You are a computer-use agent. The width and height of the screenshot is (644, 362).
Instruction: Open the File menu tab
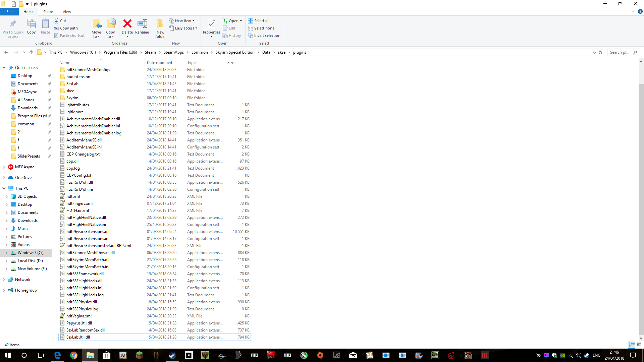click(9, 12)
